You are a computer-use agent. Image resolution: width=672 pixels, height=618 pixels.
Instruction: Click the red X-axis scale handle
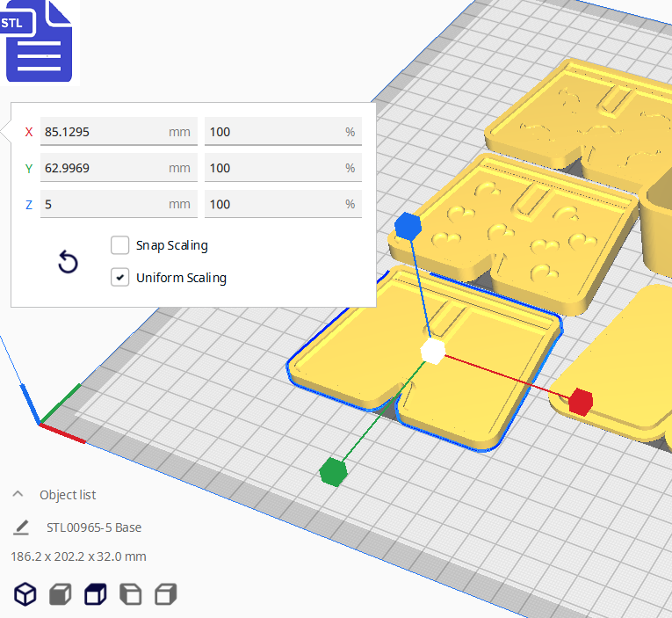580,401
